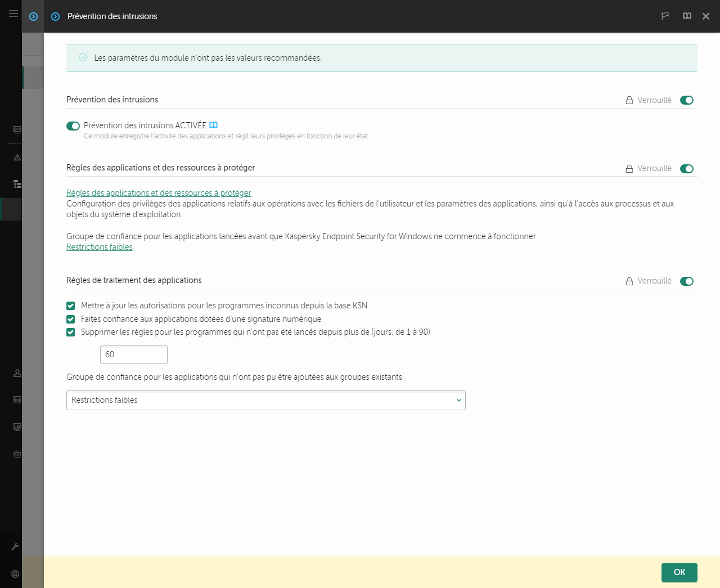This screenshot has width=720, height=588.
Task: Open the user account icon at bottom left
Action: tap(15, 573)
